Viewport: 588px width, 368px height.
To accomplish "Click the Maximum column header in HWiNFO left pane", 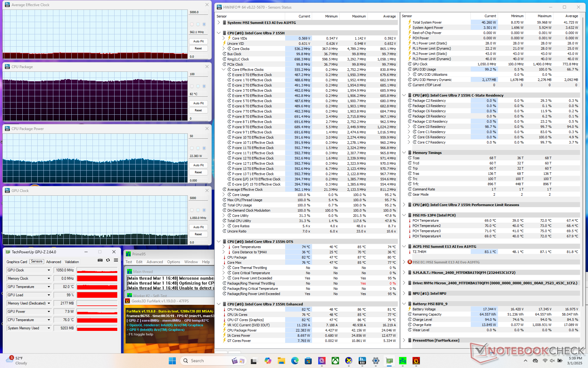I will point(359,16).
